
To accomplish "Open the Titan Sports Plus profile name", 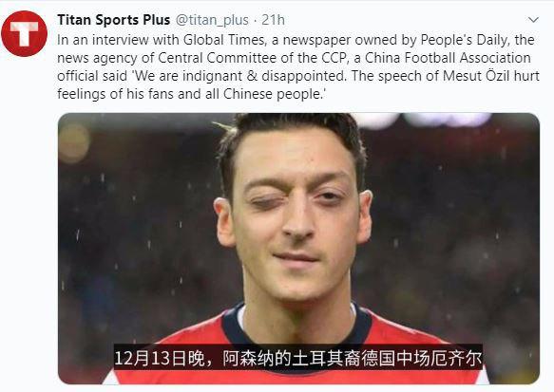I will (113, 20).
